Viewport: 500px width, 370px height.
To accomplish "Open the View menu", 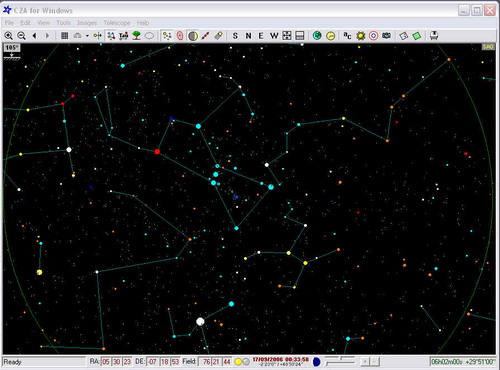I will 44,23.
